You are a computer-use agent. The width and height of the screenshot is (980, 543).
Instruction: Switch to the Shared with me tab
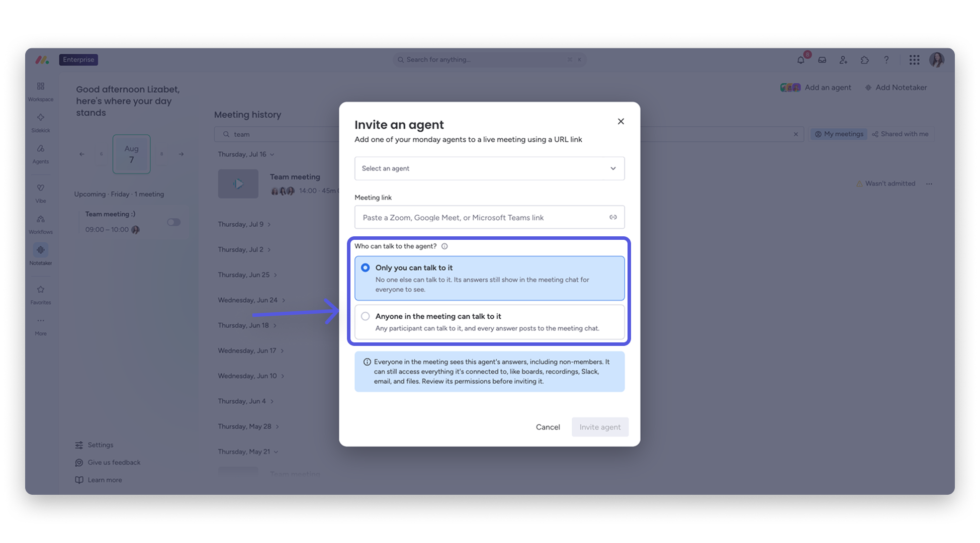pyautogui.click(x=900, y=134)
